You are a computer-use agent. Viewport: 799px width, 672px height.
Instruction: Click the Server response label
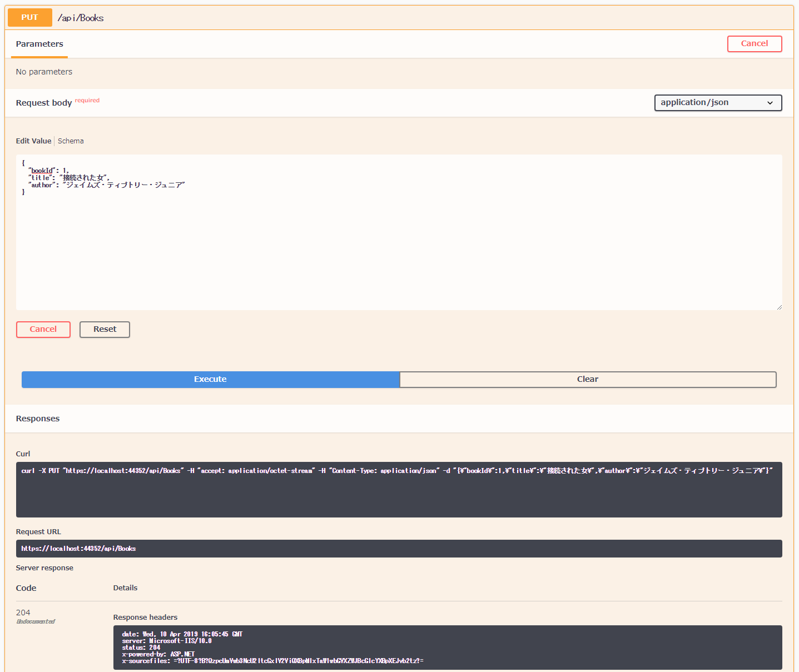(44, 568)
